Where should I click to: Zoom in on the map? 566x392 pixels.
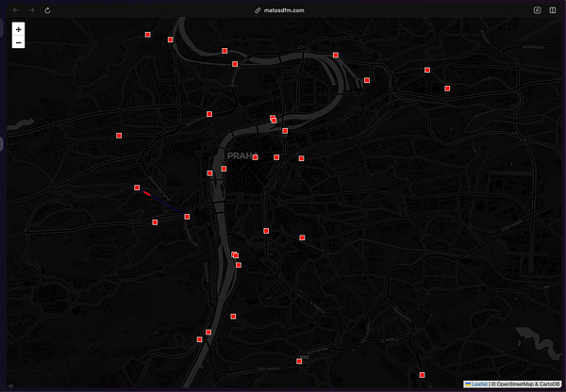pyautogui.click(x=19, y=29)
